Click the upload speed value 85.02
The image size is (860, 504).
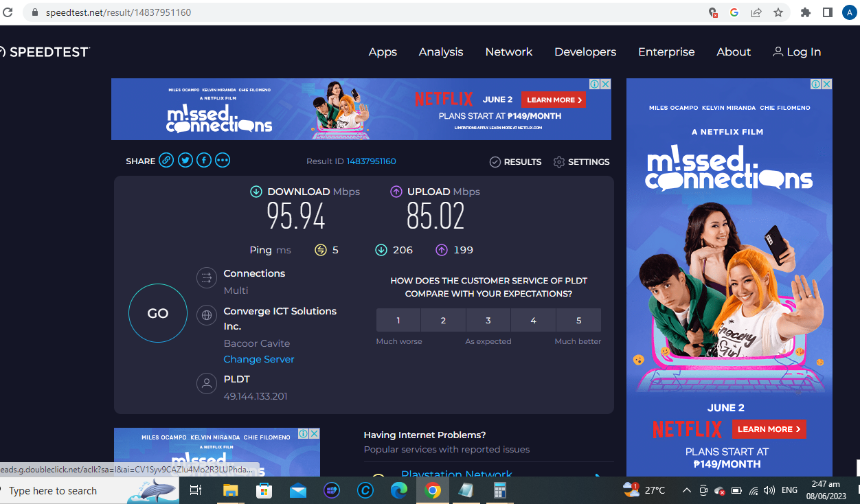pos(435,217)
